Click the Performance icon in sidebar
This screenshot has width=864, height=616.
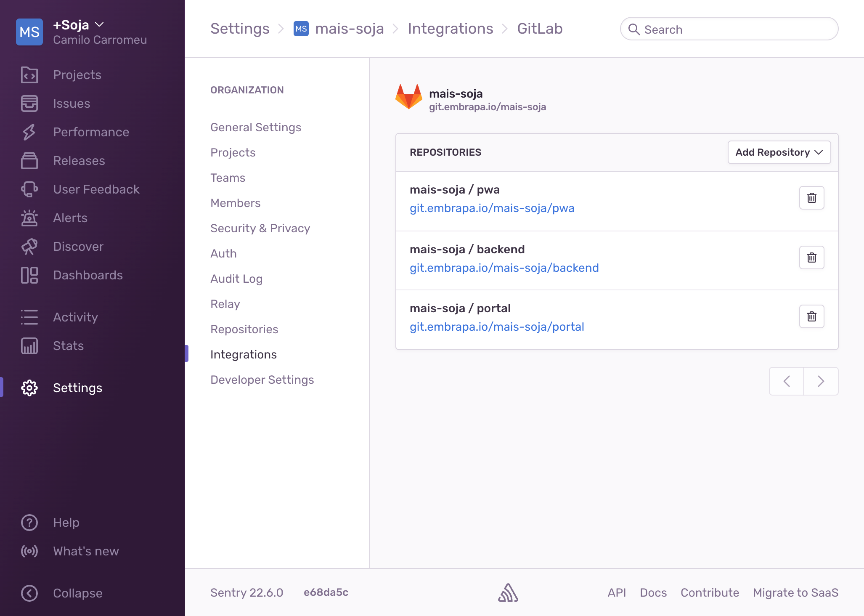click(28, 132)
